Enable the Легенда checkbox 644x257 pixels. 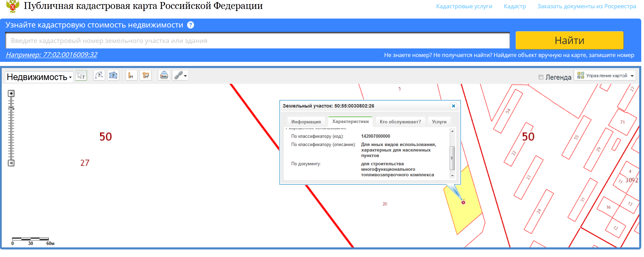[x=541, y=77]
